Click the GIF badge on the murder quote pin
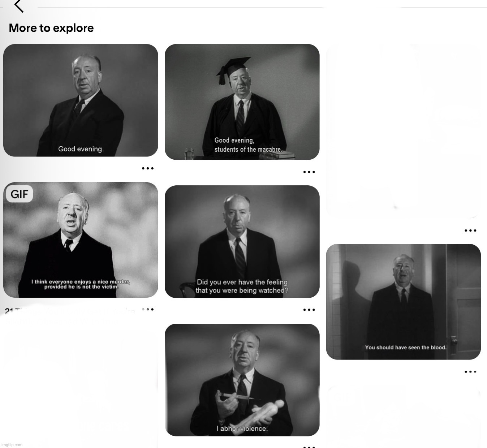 pos(20,194)
